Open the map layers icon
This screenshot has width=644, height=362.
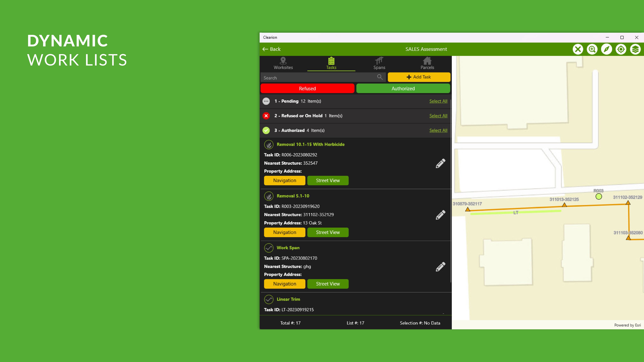coord(635,49)
